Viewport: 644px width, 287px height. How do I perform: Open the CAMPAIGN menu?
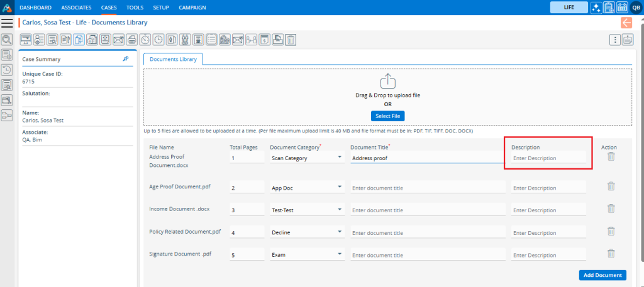coord(192,8)
